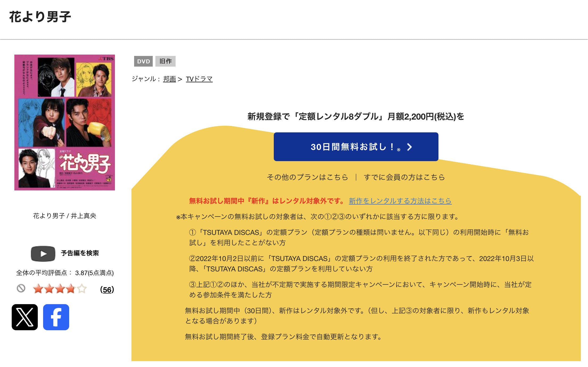The width and height of the screenshot is (588, 367).
Task: Select the fourth rating star
Action: 71,289
